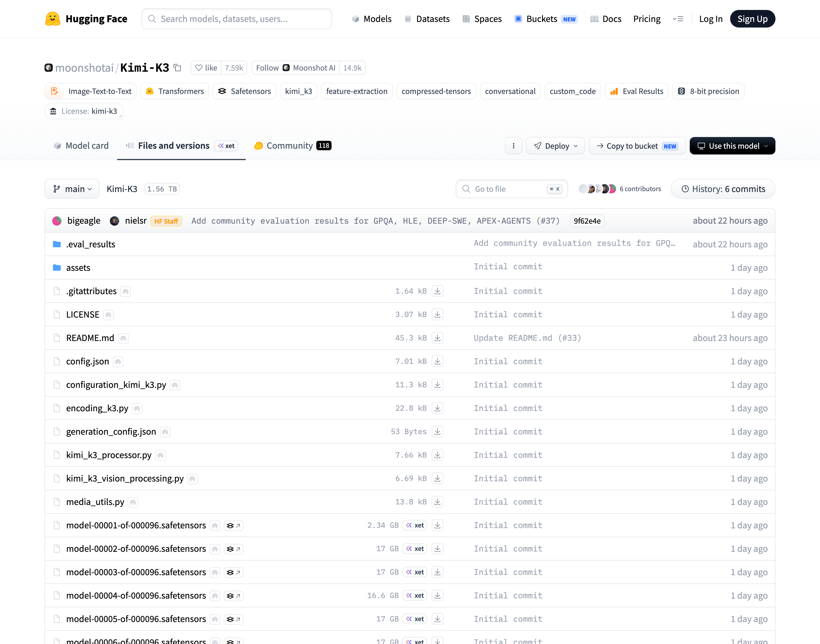Open the main branch selector dropdown
820x644 pixels.
[72, 189]
